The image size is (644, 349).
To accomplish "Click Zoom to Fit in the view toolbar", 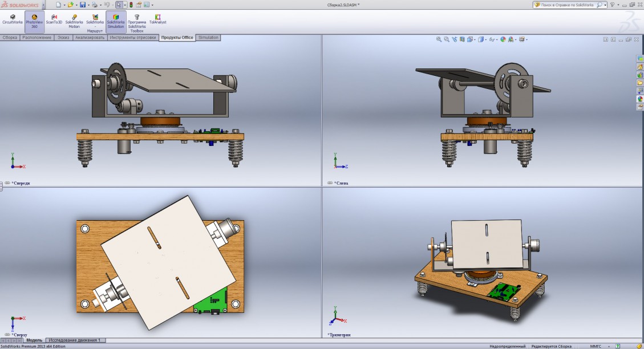I will (439, 39).
